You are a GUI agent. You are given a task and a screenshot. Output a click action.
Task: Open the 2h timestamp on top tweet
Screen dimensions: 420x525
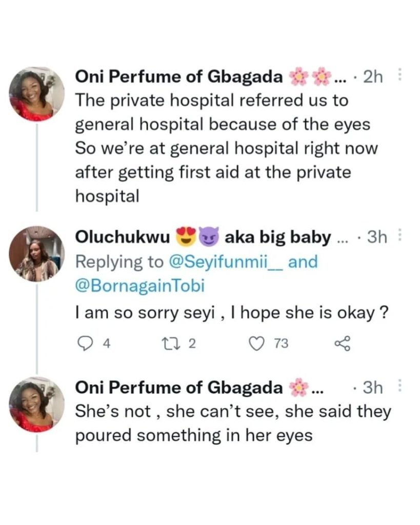click(x=373, y=77)
